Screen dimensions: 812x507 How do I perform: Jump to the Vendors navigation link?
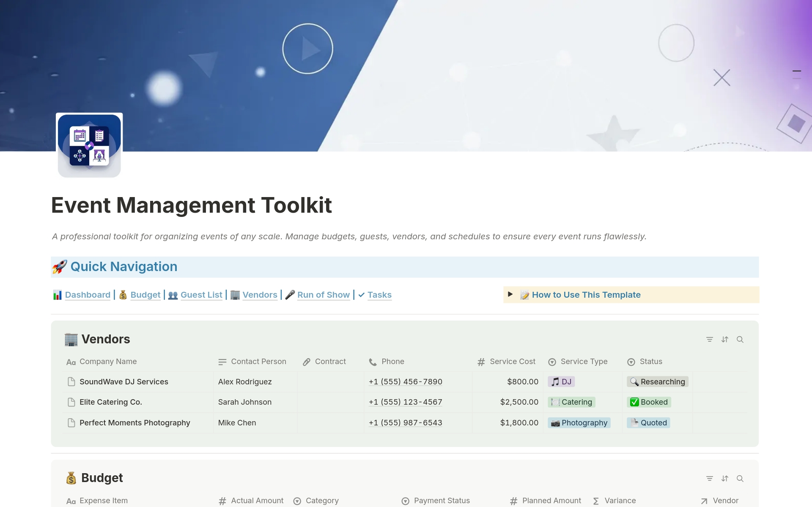[260, 295]
